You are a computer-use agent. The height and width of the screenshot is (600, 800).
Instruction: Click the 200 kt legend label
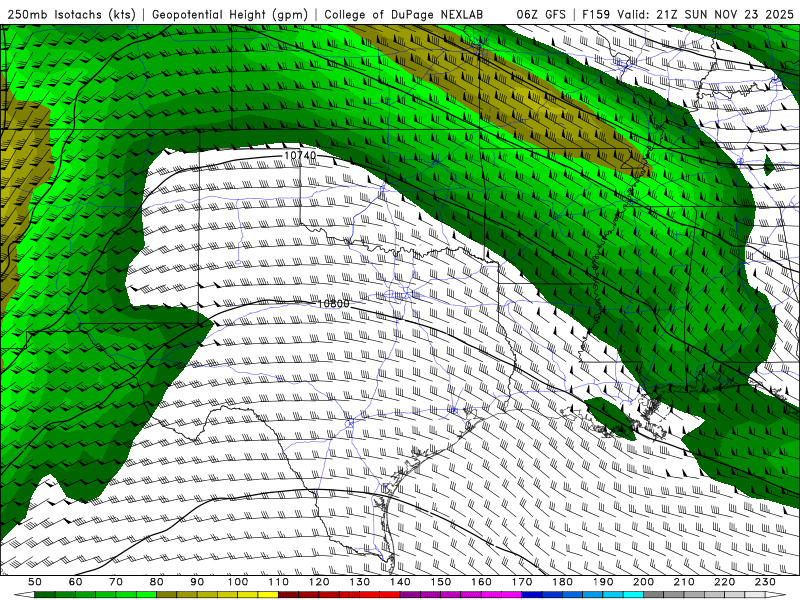(x=643, y=582)
